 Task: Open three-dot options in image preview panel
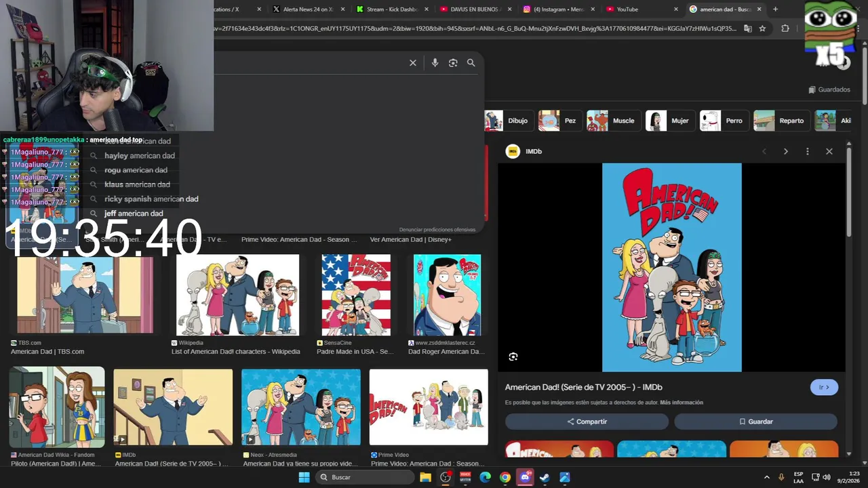807,151
